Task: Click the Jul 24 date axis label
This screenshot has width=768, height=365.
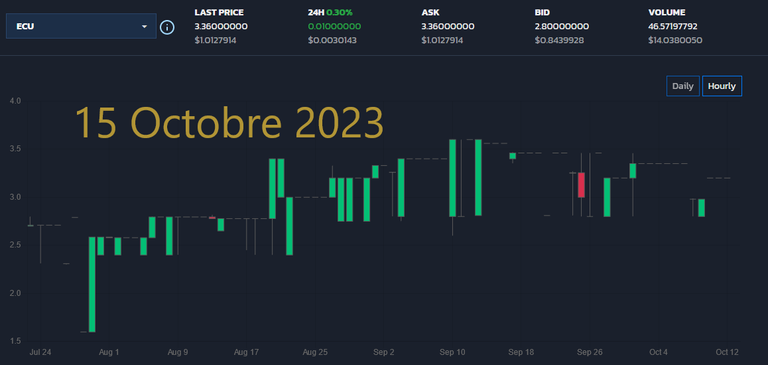Action: tap(40, 352)
